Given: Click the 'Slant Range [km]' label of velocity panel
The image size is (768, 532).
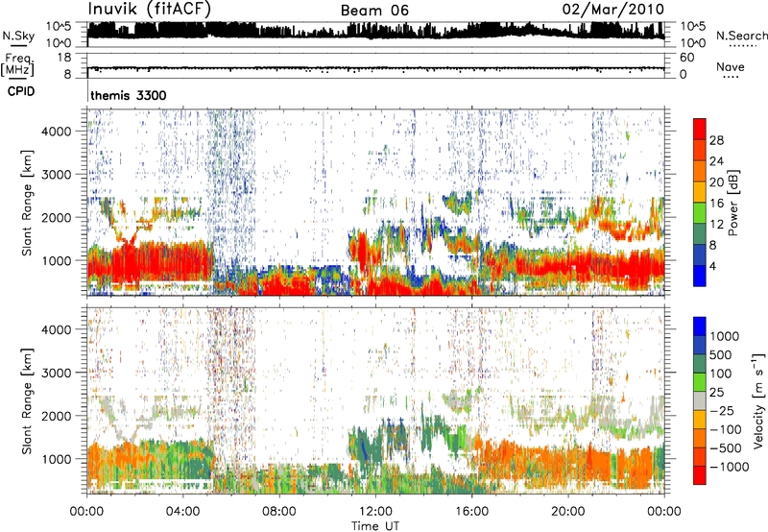Looking at the screenshot, I should (x=27, y=400).
